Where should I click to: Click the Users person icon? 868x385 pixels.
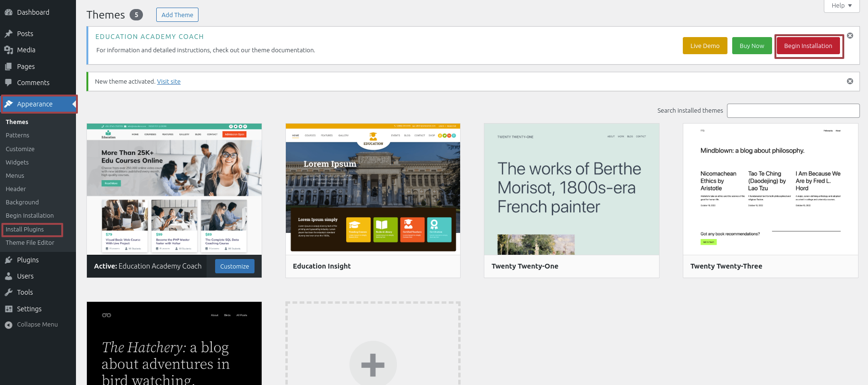coord(9,276)
